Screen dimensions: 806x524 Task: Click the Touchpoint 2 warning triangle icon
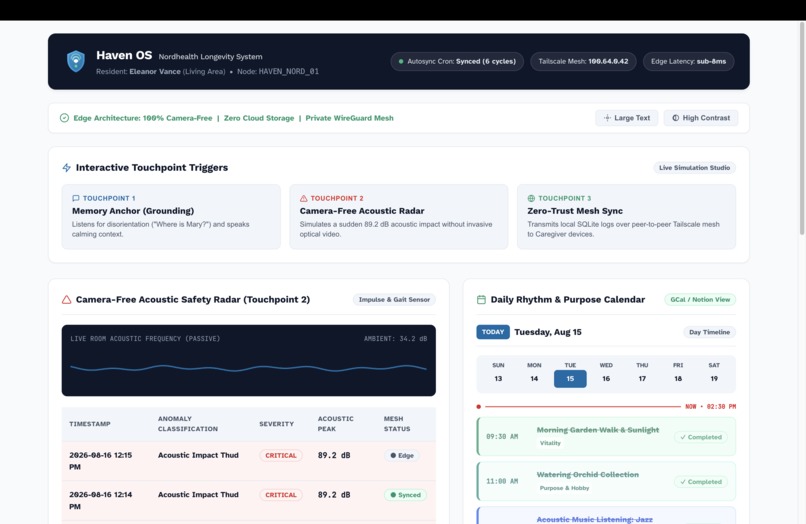click(x=303, y=198)
